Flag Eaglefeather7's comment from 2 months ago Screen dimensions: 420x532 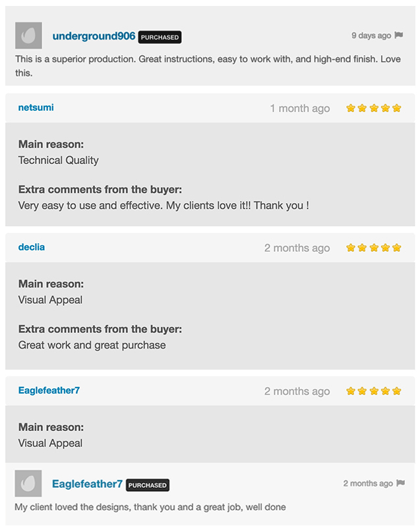pyautogui.click(x=401, y=483)
